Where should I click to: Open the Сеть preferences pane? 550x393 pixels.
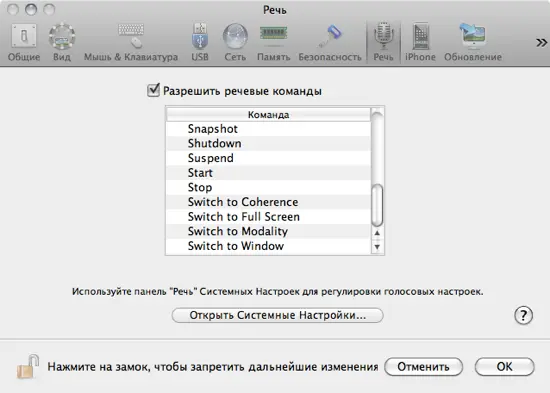[235, 42]
